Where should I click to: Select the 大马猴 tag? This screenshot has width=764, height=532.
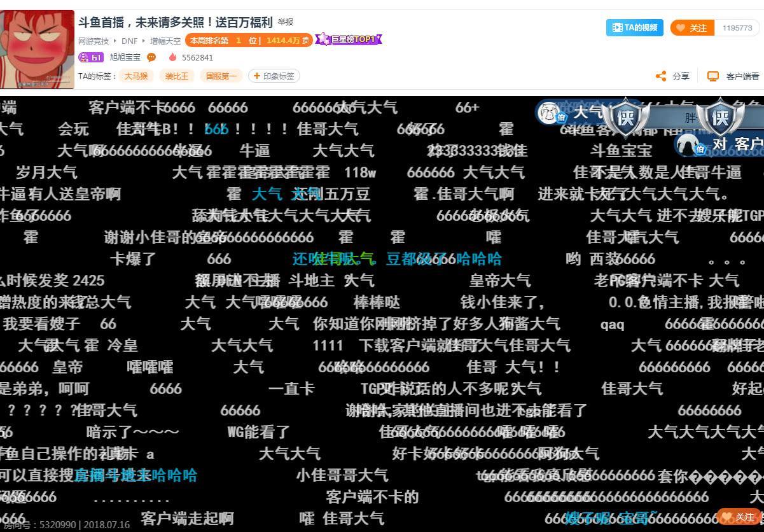pos(135,76)
